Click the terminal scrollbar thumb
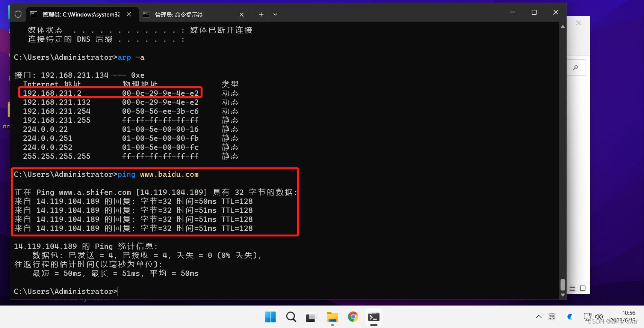The width and height of the screenshot is (644, 328). point(562,284)
